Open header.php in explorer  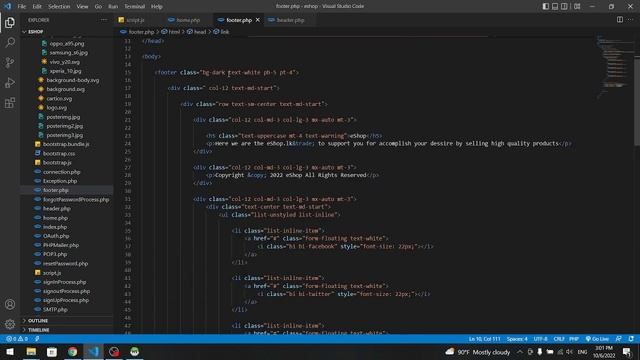click(57, 209)
